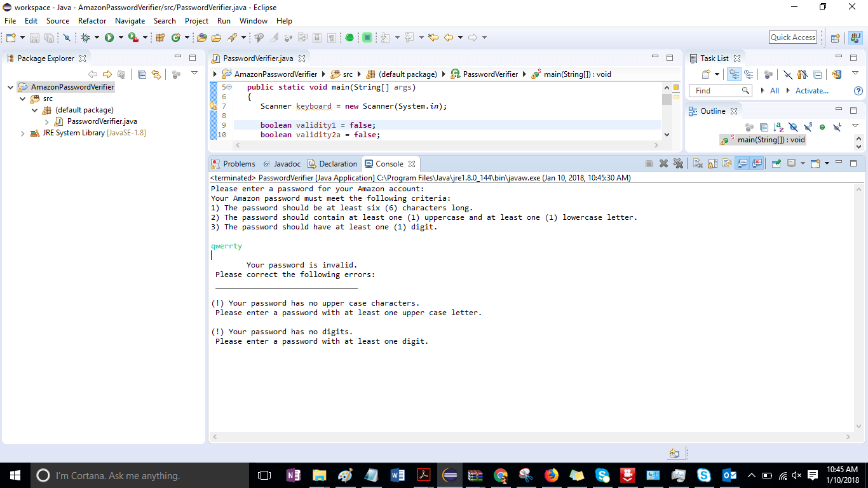The height and width of the screenshot is (488, 868).
Task: Open the Source menu
Action: pos(58,21)
